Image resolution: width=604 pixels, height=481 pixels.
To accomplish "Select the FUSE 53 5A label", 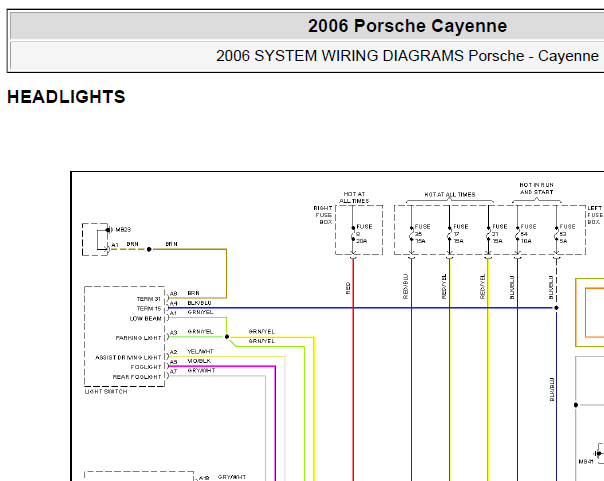I will (x=567, y=234).
